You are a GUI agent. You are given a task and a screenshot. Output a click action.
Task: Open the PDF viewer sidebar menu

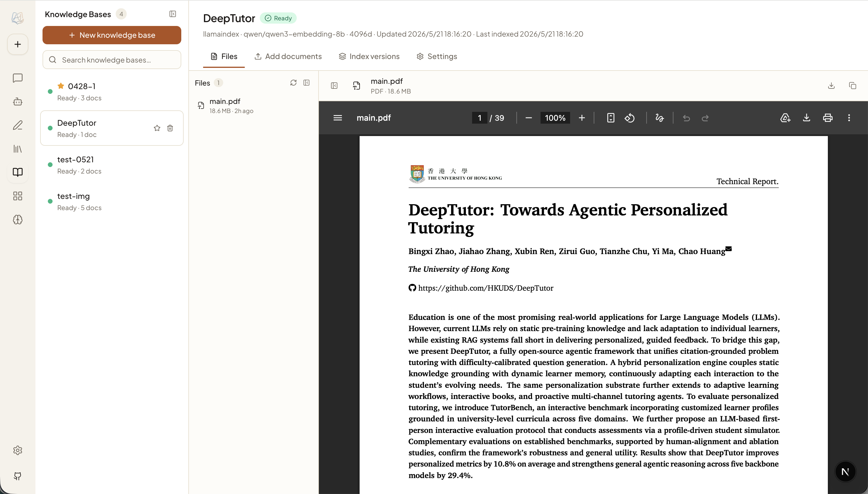pos(338,118)
